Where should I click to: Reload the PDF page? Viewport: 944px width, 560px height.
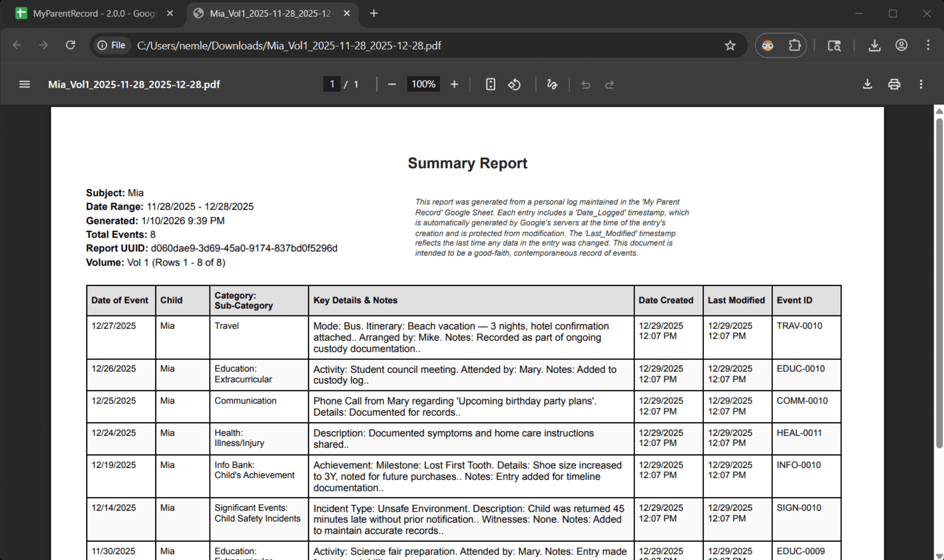[x=70, y=45]
